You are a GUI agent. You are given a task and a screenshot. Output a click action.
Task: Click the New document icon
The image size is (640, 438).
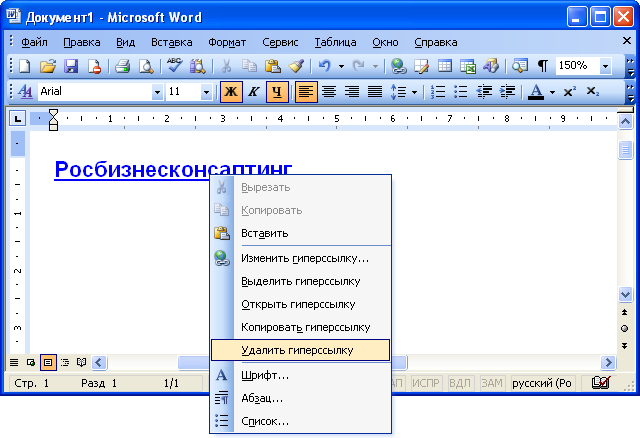pyautogui.click(x=25, y=66)
